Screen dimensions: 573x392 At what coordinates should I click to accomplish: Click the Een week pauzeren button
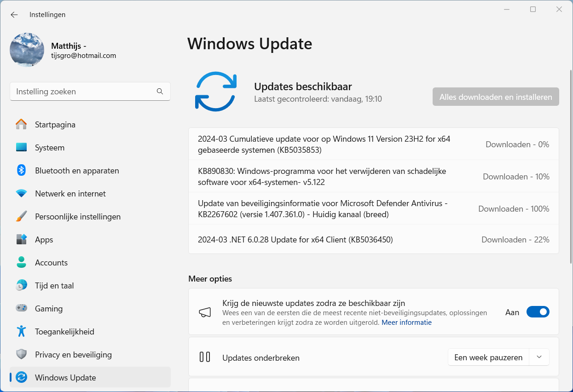tap(488, 357)
